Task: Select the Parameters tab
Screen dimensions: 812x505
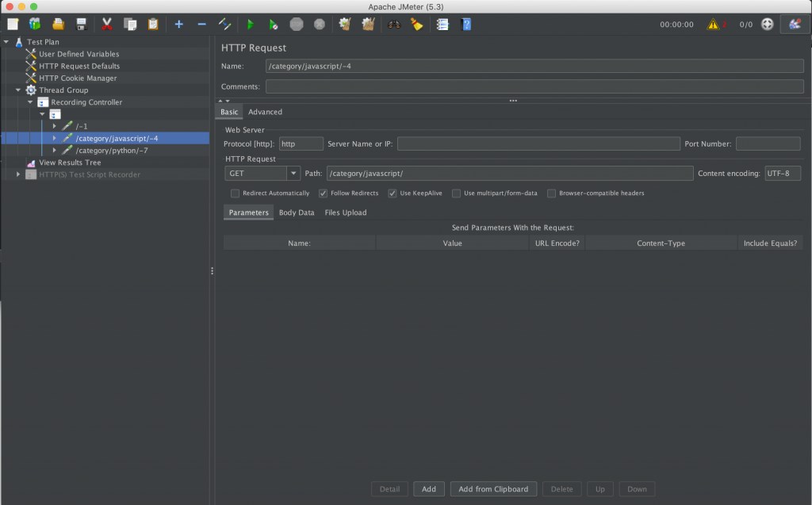Action: coord(248,212)
